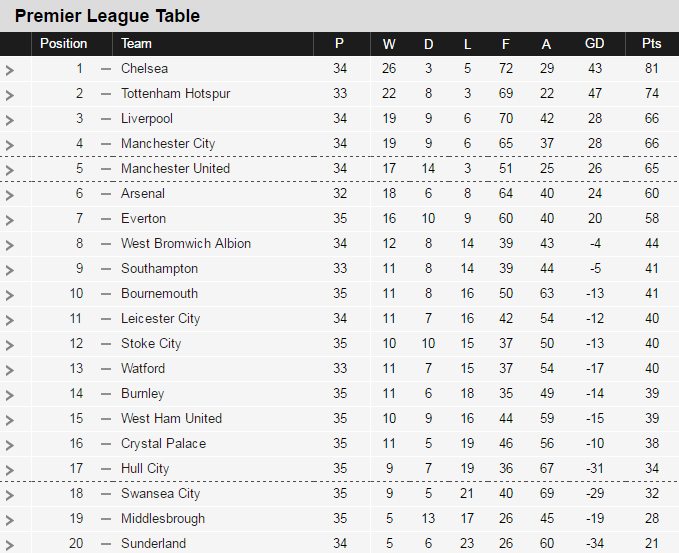The image size is (679, 553).
Task: Click the dash icon beside Middlesbrough
Action: click(x=106, y=519)
